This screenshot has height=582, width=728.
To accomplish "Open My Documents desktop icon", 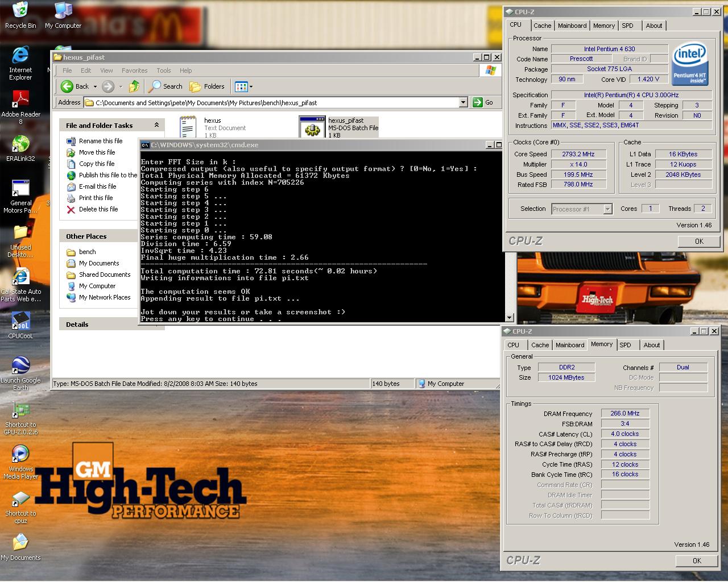I will pos(20,548).
